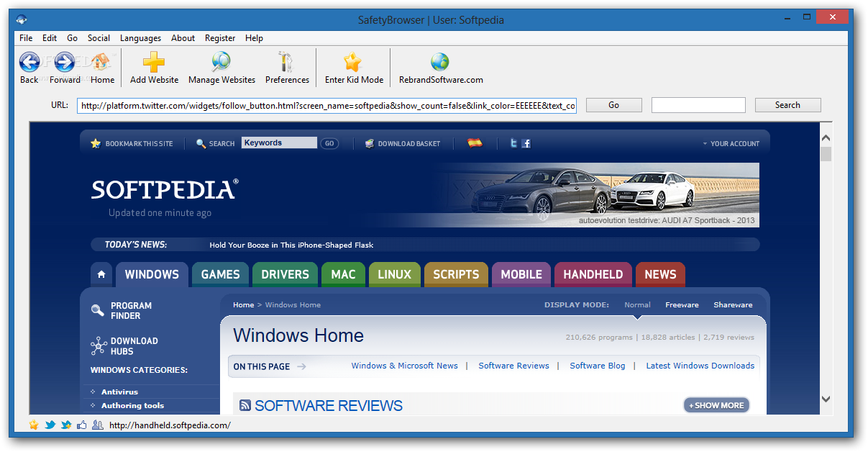868x452 pixels.
Task: Click the Bookmark This Site star on webpage
Action: pyautogui.click(x=96, y=143)
